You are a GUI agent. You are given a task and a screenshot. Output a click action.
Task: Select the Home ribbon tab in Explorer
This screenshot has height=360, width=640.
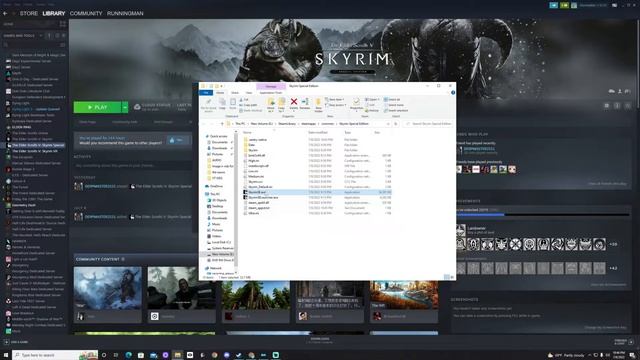tap(220, 93)
